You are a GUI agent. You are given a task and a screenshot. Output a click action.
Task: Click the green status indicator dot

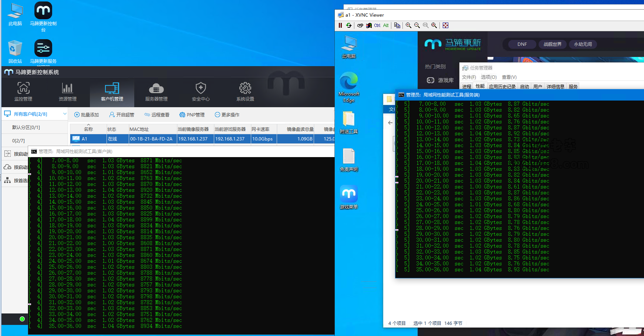tap(22, 319)
